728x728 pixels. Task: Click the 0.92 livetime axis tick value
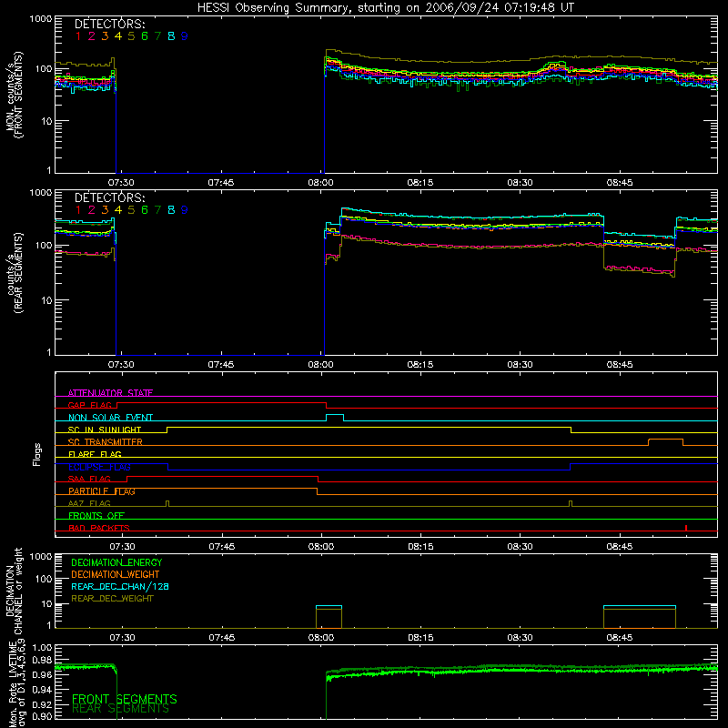[x=42, y=704]
